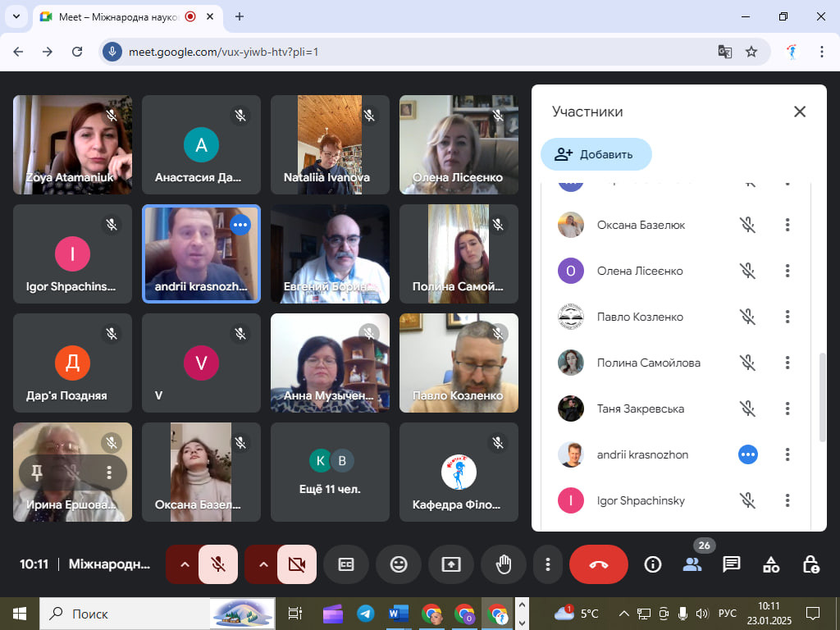
Task: Mute Таня Закревська in participants list
Action: pos(748,409)
